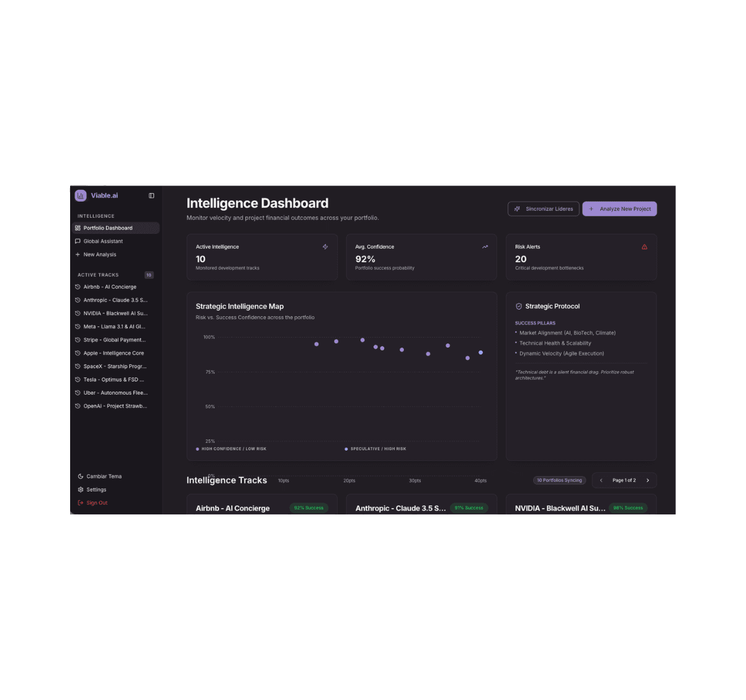
Task: Click the Technical Health & Scalability text
Action: [x=555, y=343]
